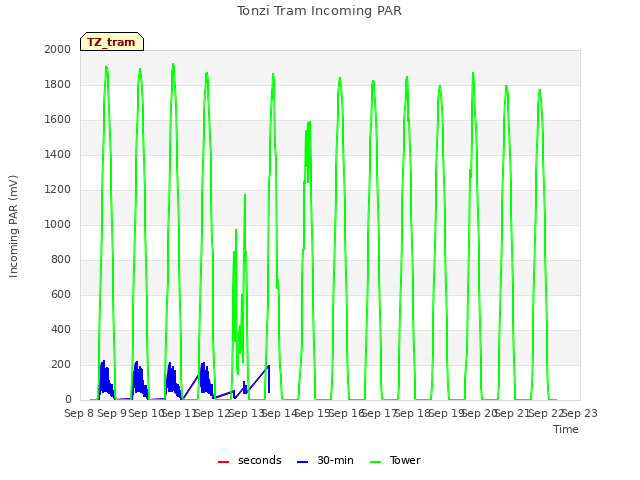Click the 1200 y-axis tick label
This screenshot has height=480, width=640.
pos(58,189)
